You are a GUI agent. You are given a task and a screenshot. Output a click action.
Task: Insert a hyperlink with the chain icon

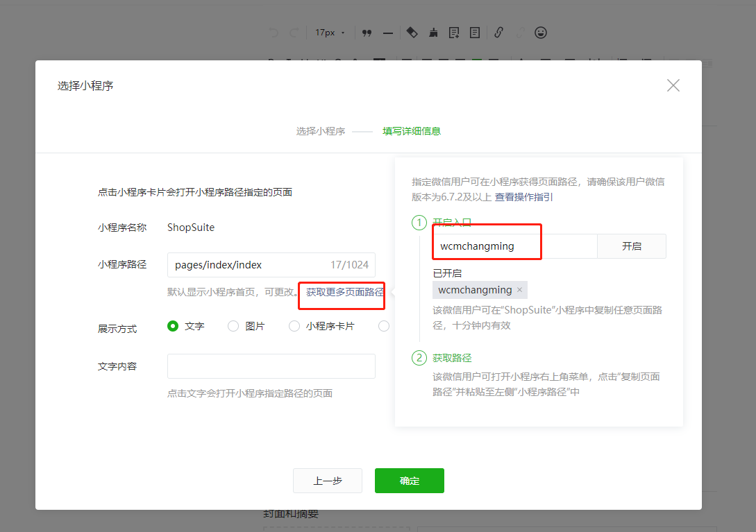click(498, 33)
